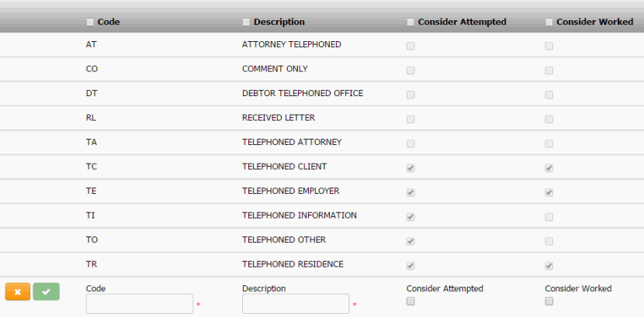The width and height of the screenshot is (644, 317).
Task: Click the orange cancel X icon
Action: (x=17, y=291)
